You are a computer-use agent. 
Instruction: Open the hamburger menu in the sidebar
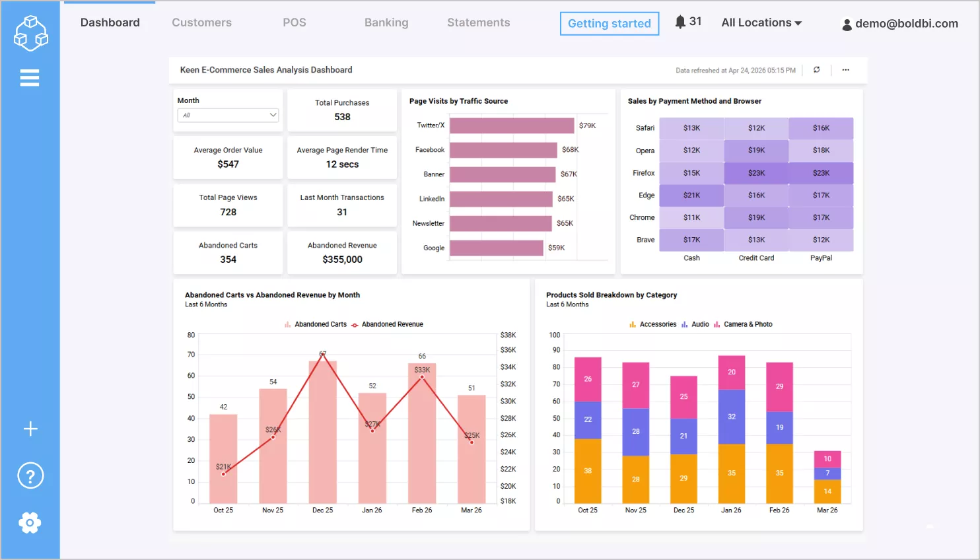[x=30, y=78]
